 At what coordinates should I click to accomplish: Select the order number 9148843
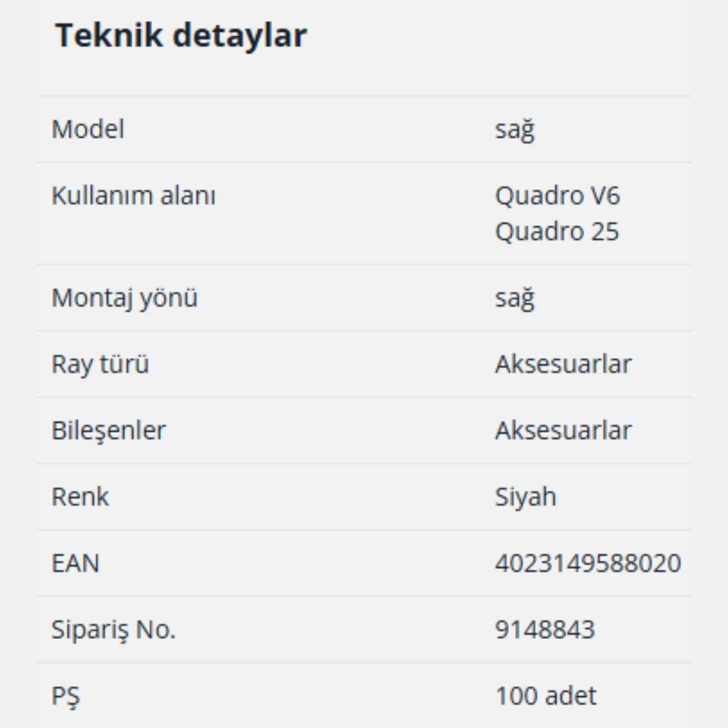click(x=545, y=630)
